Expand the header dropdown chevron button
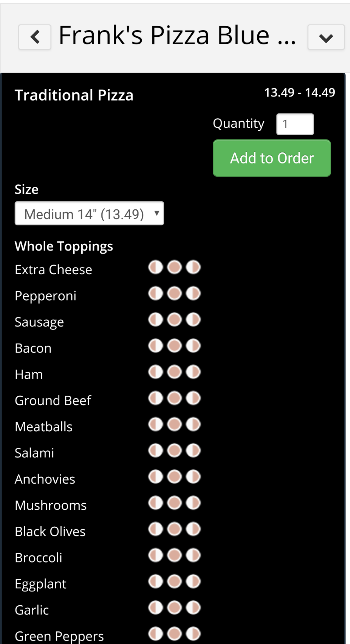The image size is (350, 644). 326,37
